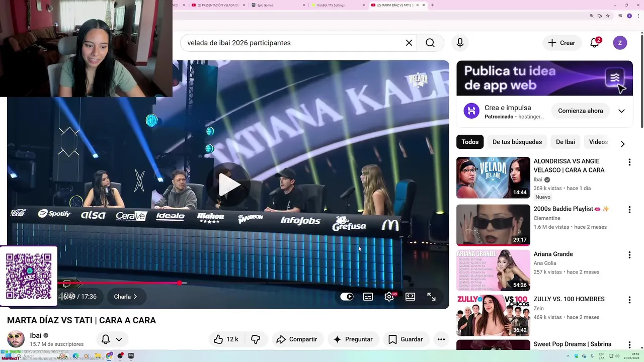Click the Ibai channel name
644x362 pixels.
pyautogui.click(x=35, y=335)
